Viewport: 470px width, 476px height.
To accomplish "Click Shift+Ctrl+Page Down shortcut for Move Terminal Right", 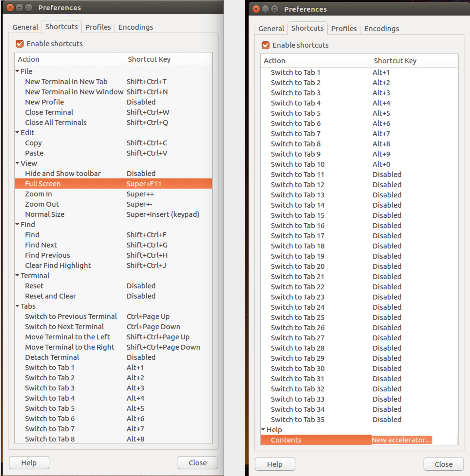I will [x=163, y=347].
